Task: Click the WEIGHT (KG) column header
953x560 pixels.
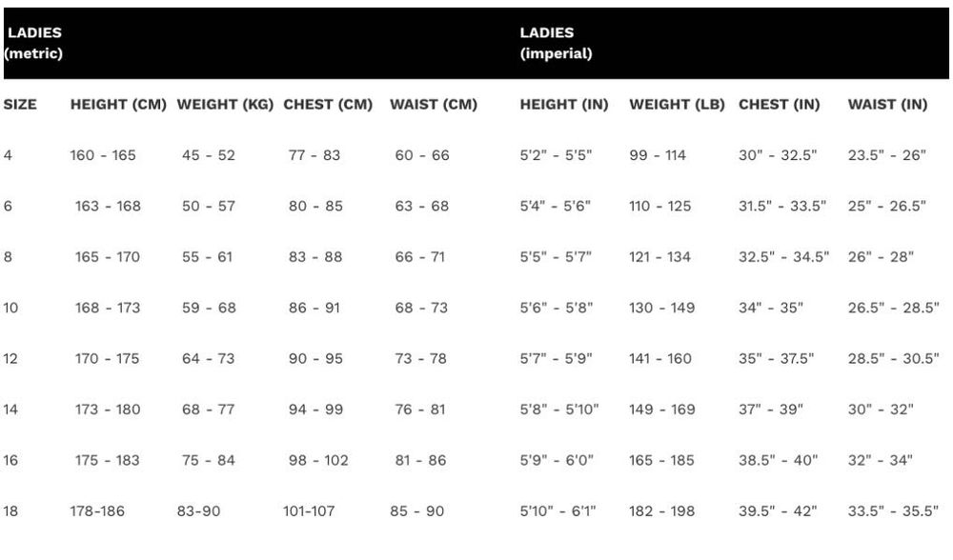Action: pos(225,105)
